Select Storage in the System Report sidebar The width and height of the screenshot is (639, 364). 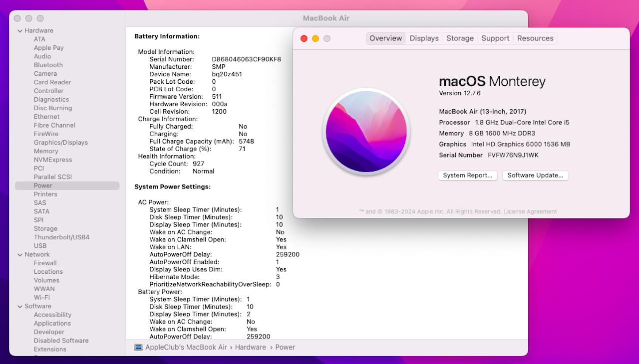click(x=45, y=228)
